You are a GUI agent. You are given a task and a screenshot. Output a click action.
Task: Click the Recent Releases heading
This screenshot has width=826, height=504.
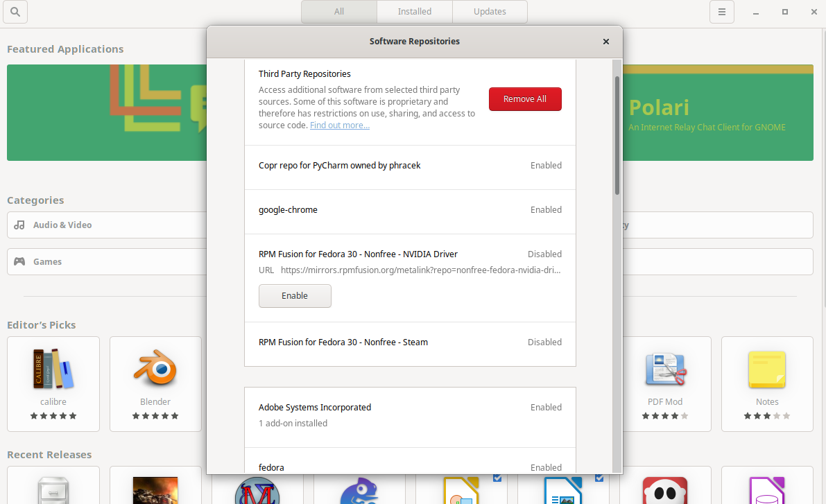pyautogui.click(x=49, y=455)
